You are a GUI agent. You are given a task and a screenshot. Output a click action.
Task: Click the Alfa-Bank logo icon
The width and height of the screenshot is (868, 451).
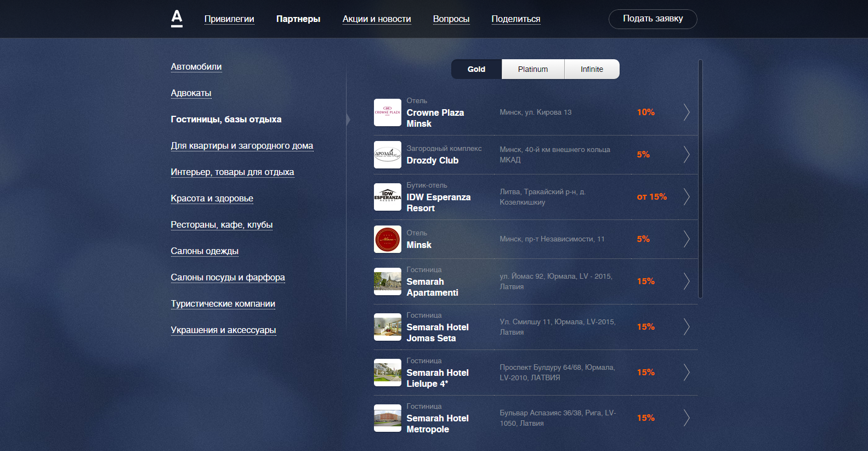tap(177, 19)
